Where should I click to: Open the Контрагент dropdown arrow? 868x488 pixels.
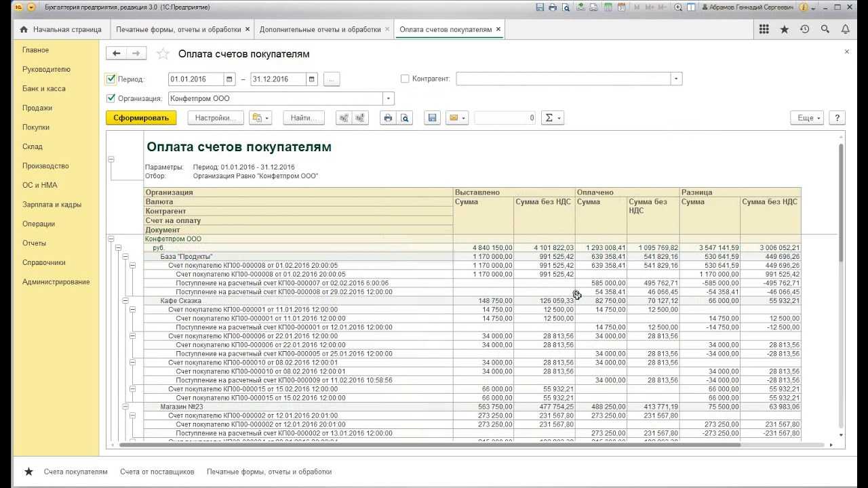pyautogui.click(x=676, y=79)
